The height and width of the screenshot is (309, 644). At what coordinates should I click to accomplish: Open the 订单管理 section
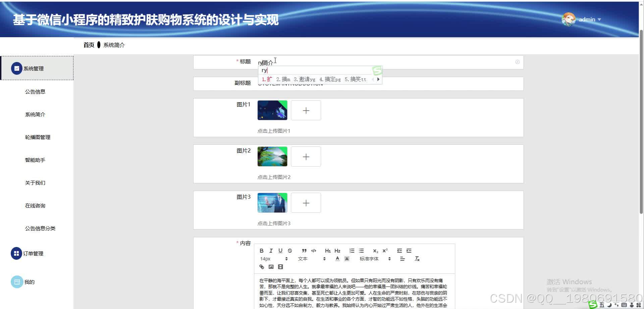(x=34, y=253)
